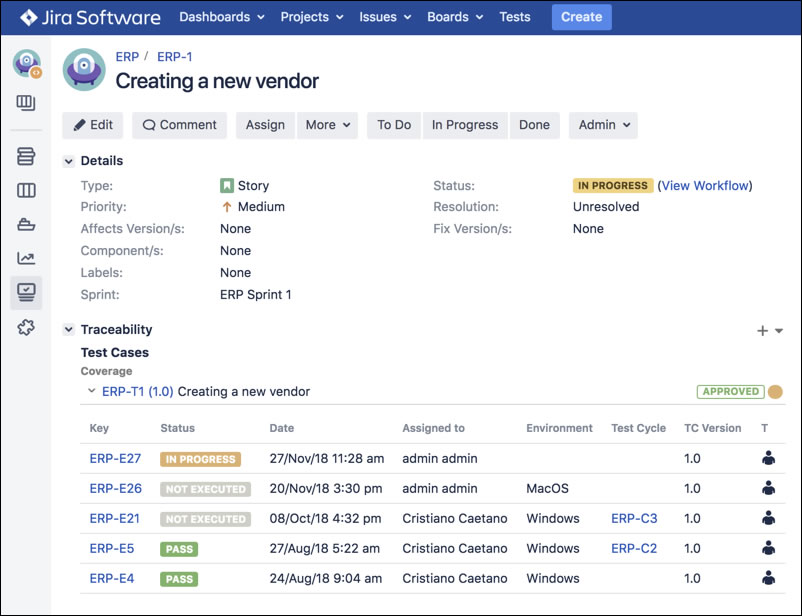The width and height of the screenshot is (802, 616).
Task: Open execution ERP-E27 link
Action: 115,458
